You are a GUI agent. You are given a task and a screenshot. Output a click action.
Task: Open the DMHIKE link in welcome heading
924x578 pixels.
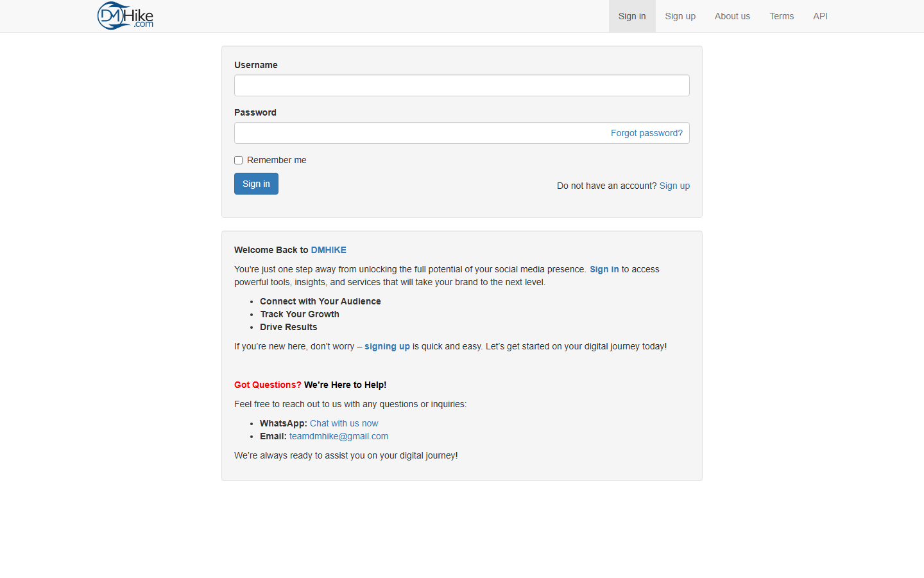coord(329,250)
